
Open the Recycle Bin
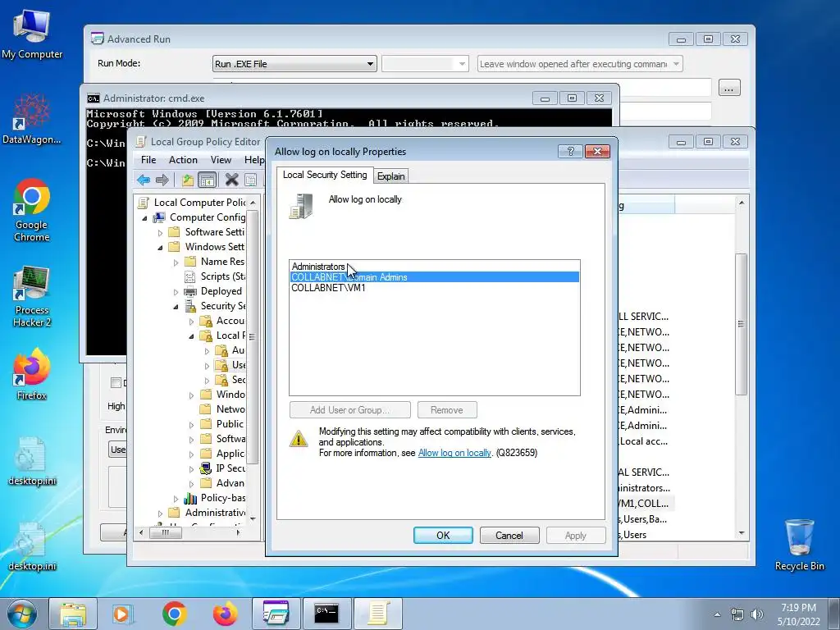click(x=799, y=545)
